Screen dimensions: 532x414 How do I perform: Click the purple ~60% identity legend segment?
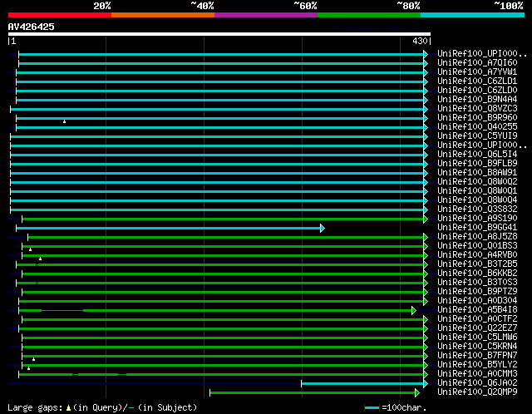coord(266,15)
